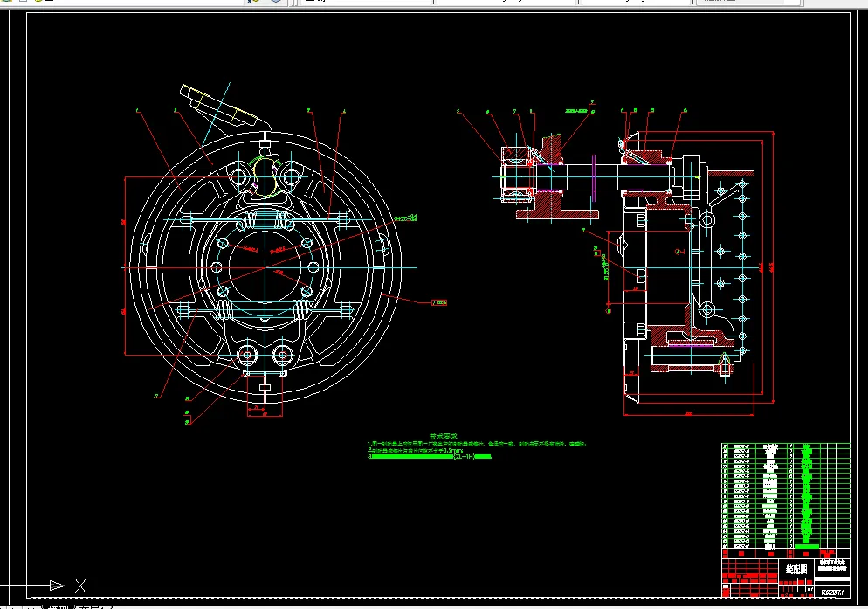Click the 装配图 title block cell
This screenshot has width=868, height=609.
pyautogui.click(x=796, y=569)
